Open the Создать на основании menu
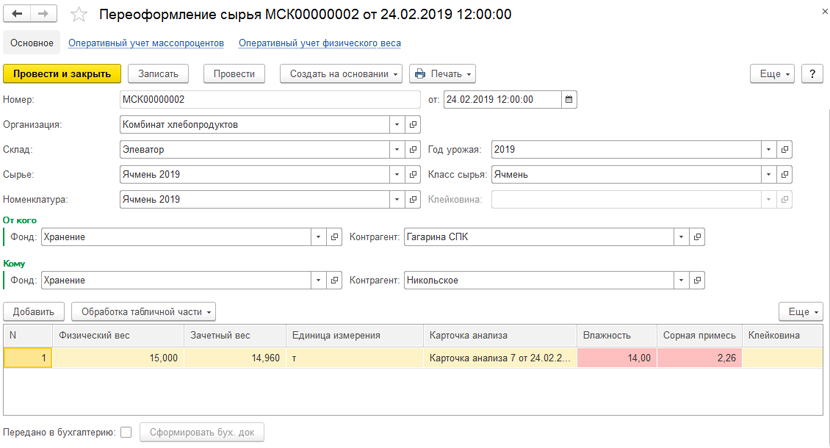The width and height of the screenshot is (830, 448). coord(341,74)
